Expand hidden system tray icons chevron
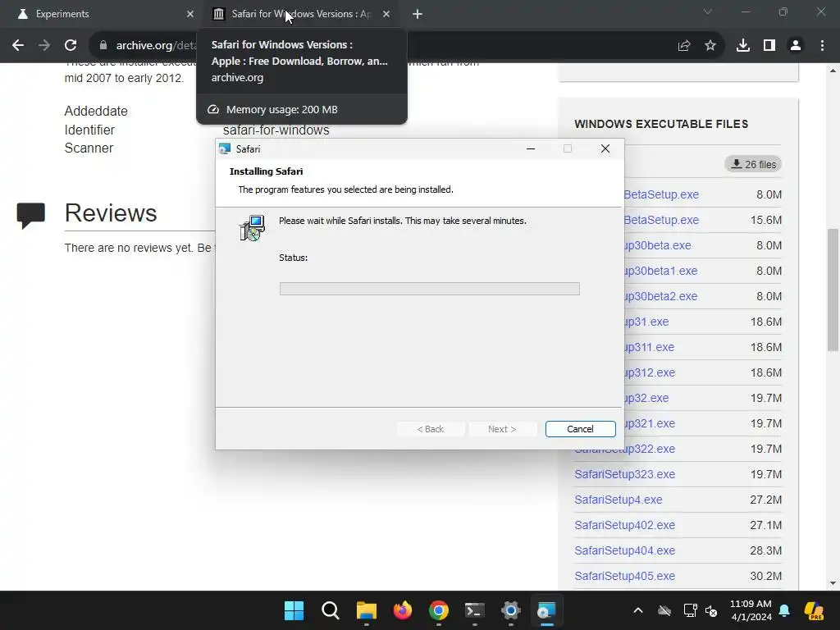This screenshot has height=630, width=840. point(638,610)
